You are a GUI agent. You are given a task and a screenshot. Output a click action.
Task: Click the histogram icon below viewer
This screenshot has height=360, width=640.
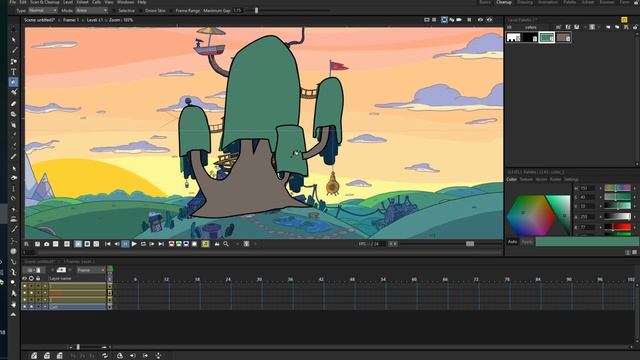tap(217, 244)
